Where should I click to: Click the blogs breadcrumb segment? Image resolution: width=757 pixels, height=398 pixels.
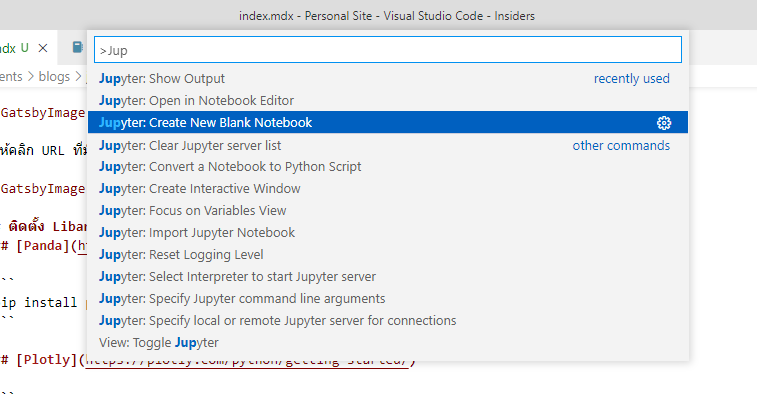[x=54, y=76]
